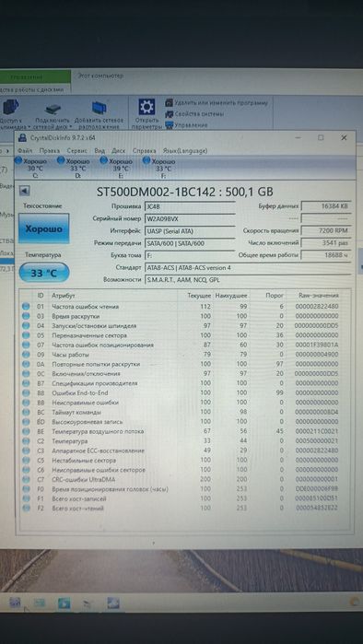Open the Вид menu

point(100,151)
